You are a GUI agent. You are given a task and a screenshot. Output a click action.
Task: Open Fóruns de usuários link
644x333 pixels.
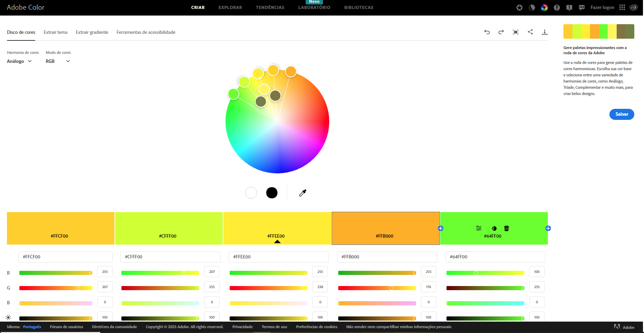66,327
